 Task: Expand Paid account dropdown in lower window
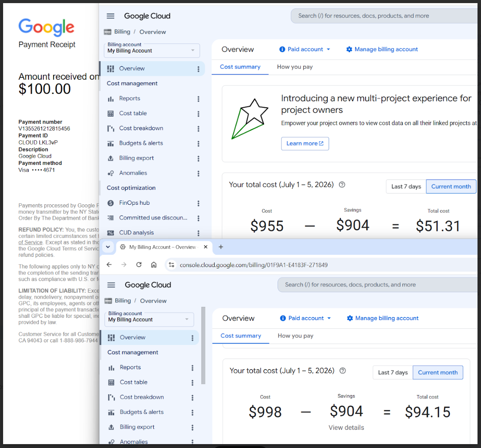[x=329, y=318]
